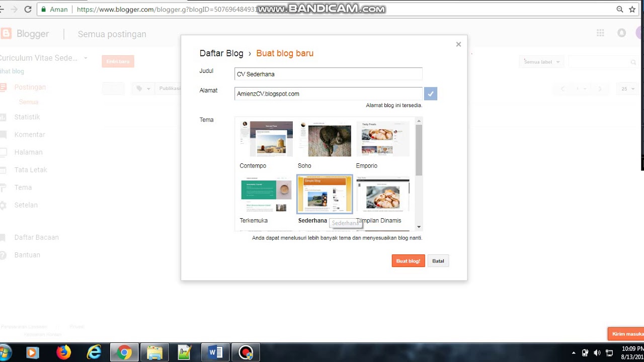Open the Windows Start button

click(x=5, y=352)
